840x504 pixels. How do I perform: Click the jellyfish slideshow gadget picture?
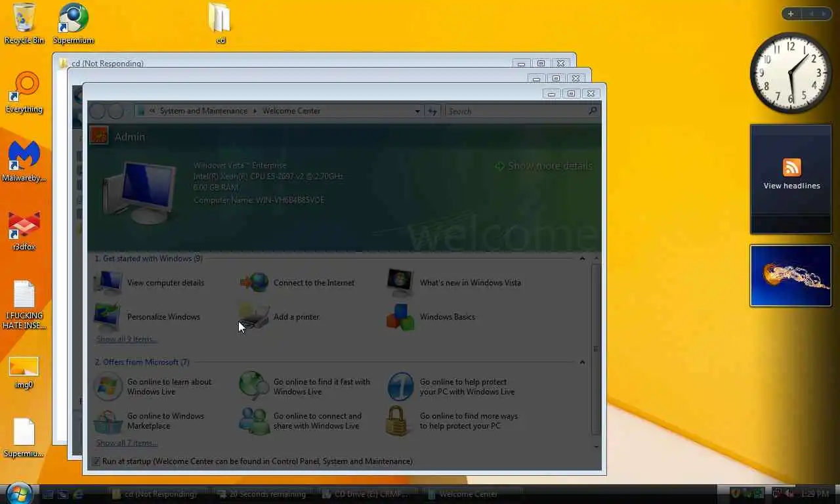(x=791, y=276)
